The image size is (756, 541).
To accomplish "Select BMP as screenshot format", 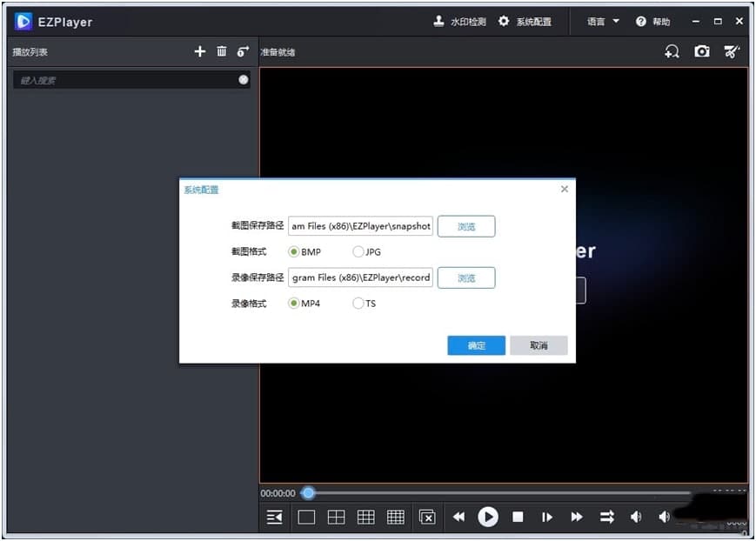I will click(x=296, y=251).
